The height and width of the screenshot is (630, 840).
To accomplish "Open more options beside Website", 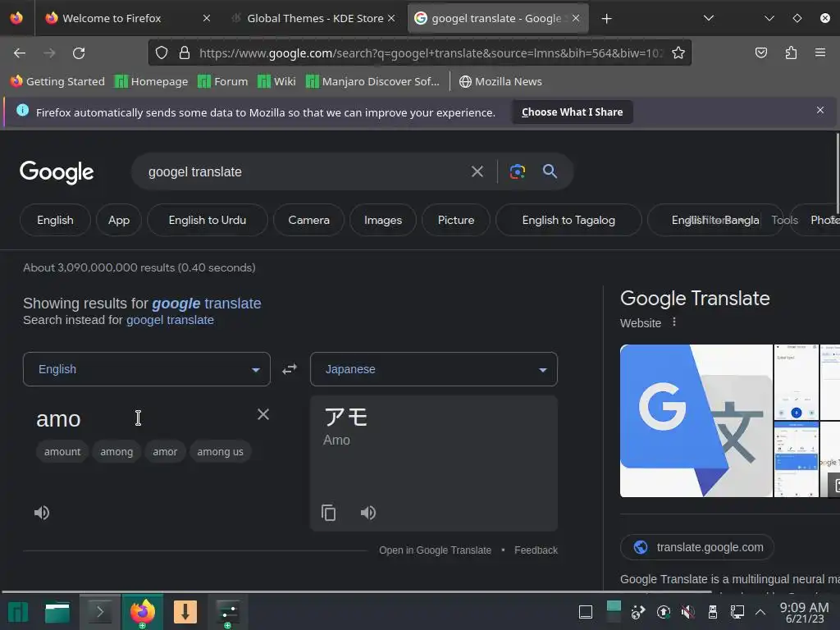I will pos(674,322).
